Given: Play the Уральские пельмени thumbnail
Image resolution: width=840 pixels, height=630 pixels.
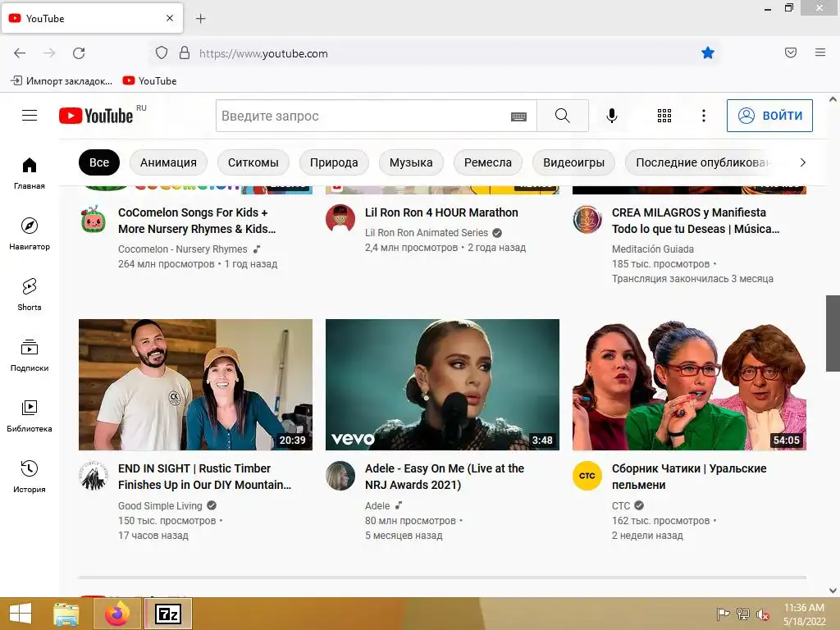Looking at the screenshot, I should coord(689,385).
